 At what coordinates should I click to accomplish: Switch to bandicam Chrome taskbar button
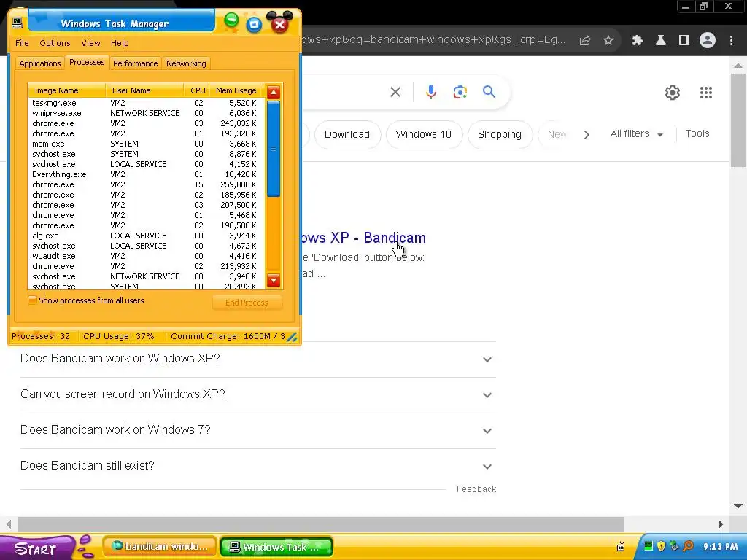160,547
